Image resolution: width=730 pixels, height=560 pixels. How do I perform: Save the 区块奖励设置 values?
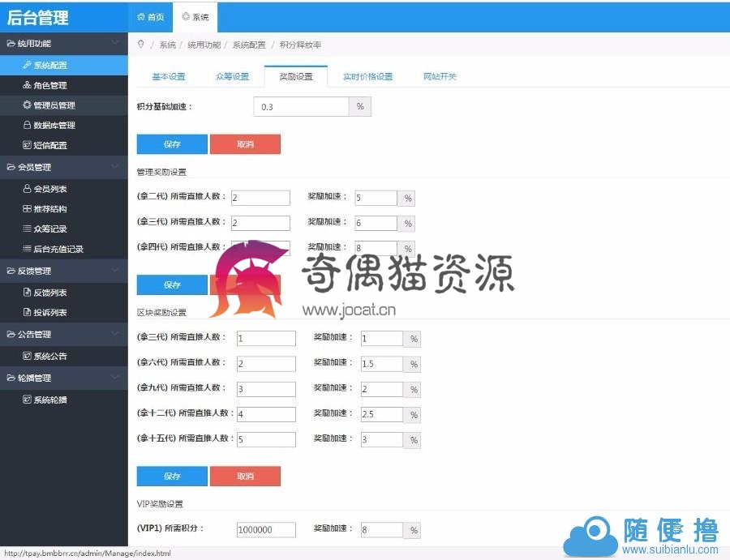click(172, 477)
